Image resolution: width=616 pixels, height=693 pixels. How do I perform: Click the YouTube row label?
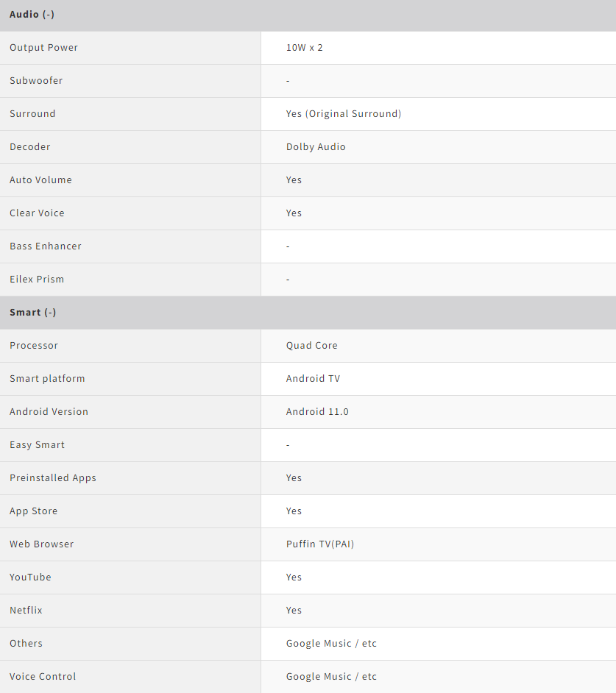pyautogui.click(x=30, y=577)
